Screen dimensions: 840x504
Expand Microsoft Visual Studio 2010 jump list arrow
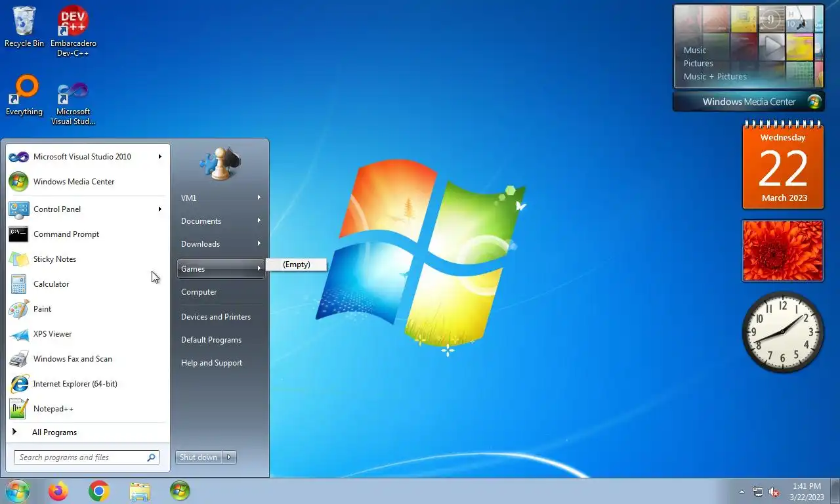coord(160,157)
